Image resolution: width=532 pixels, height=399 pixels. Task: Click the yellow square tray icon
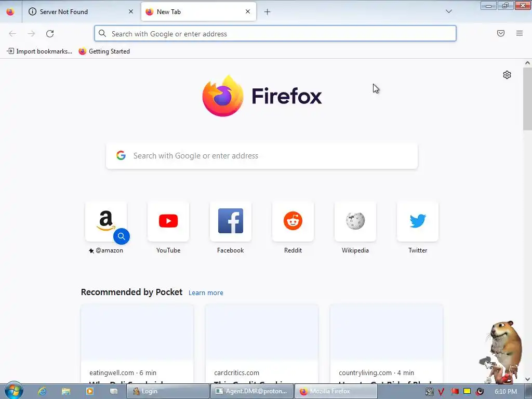(x=467, y=391)
